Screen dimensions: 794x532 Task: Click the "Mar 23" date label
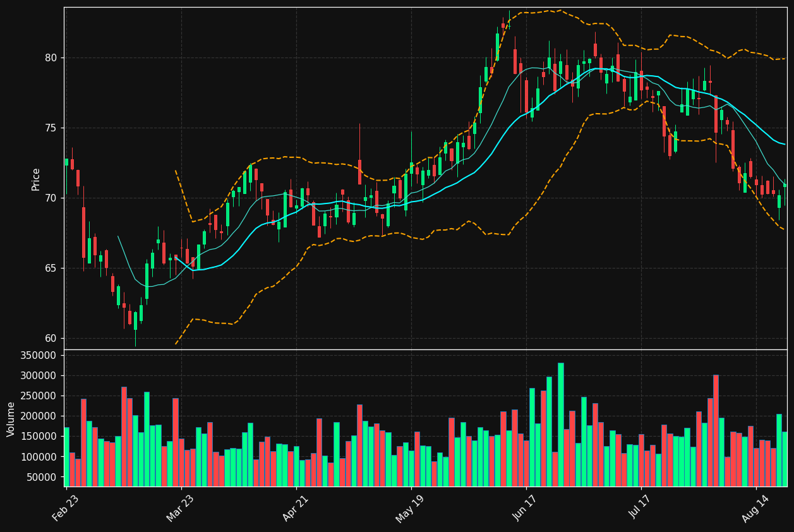tap(181, 508)
